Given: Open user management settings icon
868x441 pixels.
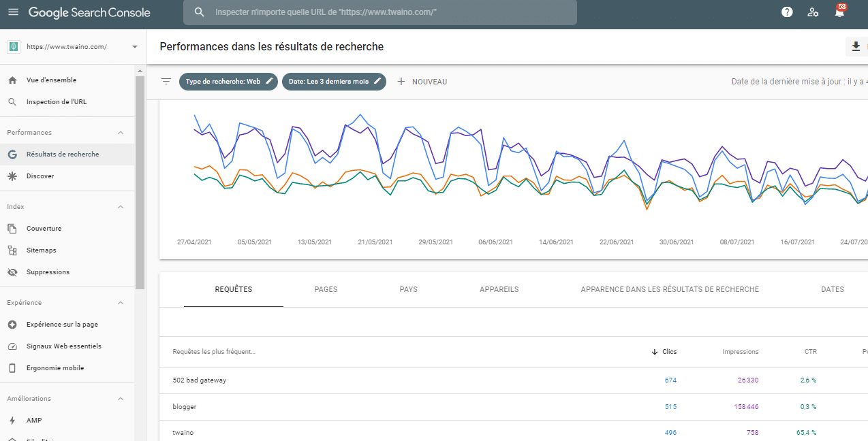Looking at the screenshot, I should tap(813, 12).
